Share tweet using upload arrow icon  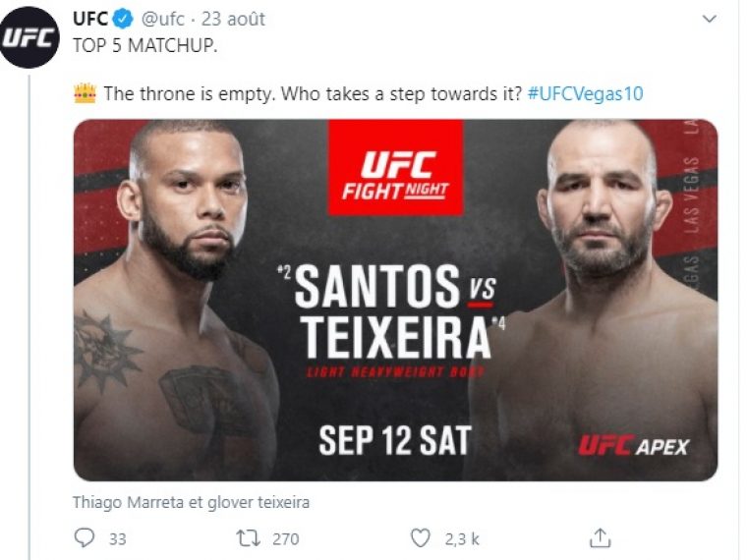click(600, 538)
